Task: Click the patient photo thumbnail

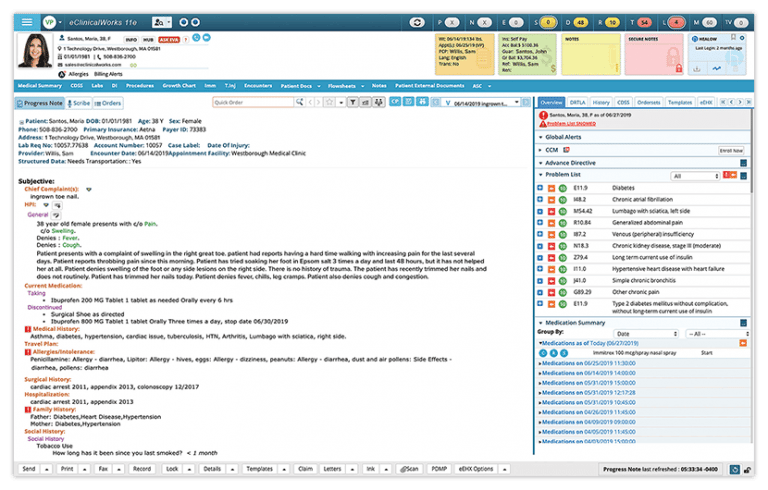Action: (35, 50)
